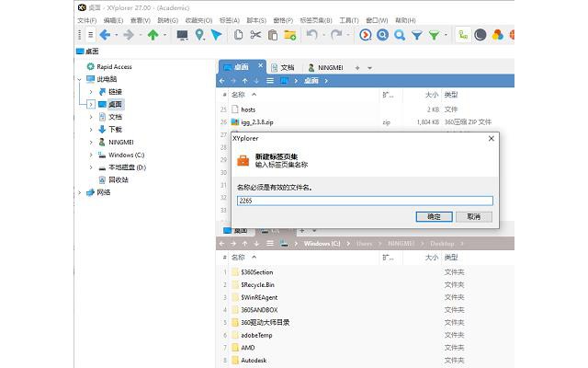Select the hosts file
588x368 pixels.
coord(248,109)
